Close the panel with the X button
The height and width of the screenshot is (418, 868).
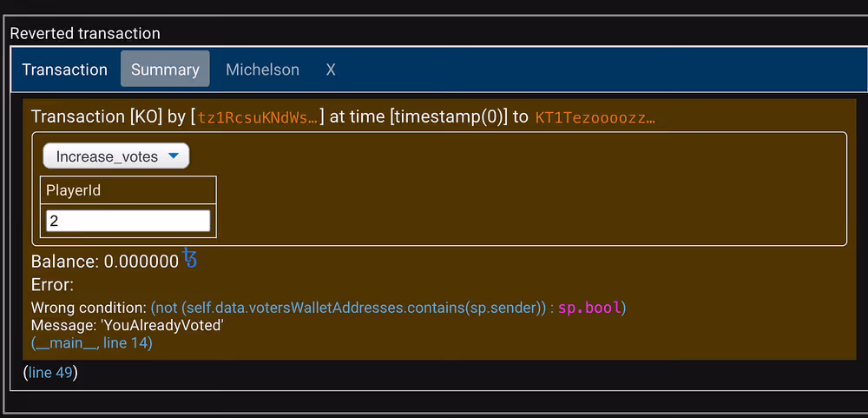(x=331, y=70)
